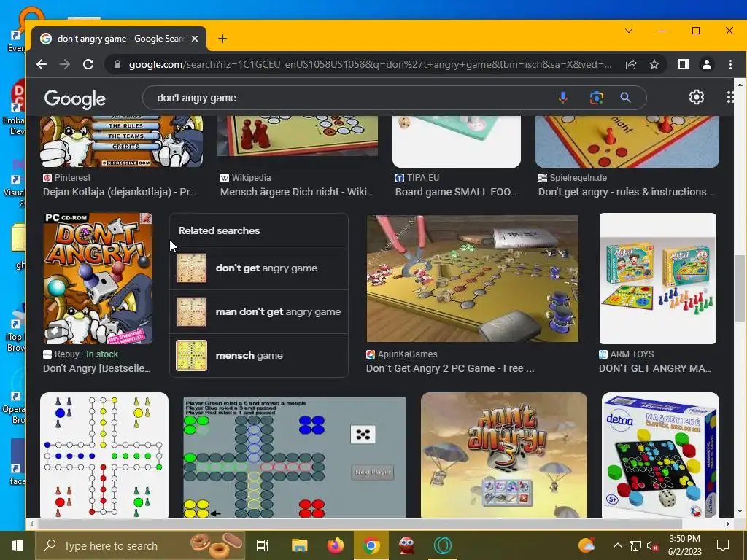The height and width of the screenshot is (560, 747).
Task: Open a new browser tab
Action: coord(222,39)
